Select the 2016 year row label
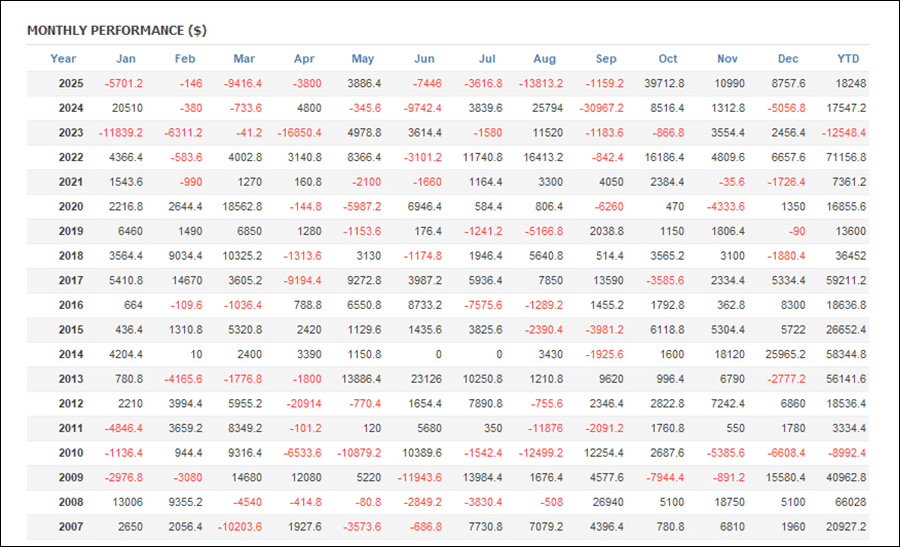 [x=71, y=305]
